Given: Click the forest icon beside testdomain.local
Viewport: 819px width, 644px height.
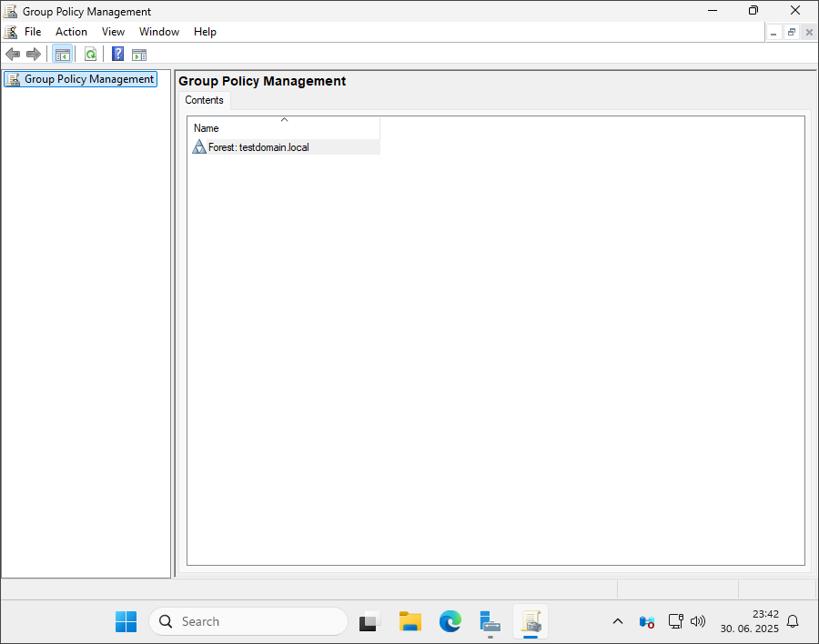Looking at the screenshot, I should click(x=199, y=146).
